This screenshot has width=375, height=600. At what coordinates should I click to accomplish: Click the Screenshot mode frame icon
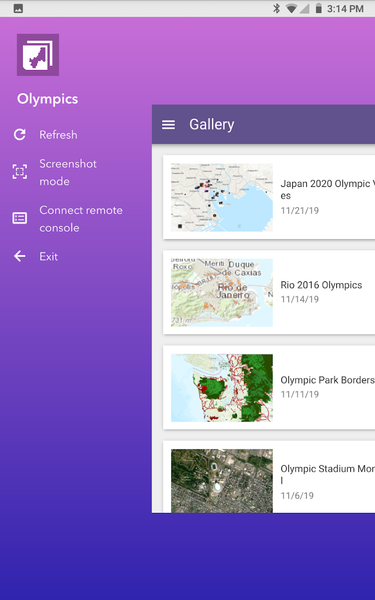(20, 172)
